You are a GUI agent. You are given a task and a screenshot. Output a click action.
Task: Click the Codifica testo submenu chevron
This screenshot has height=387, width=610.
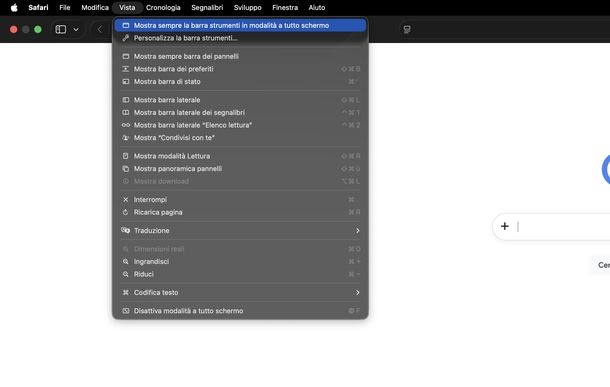point(358,292)
